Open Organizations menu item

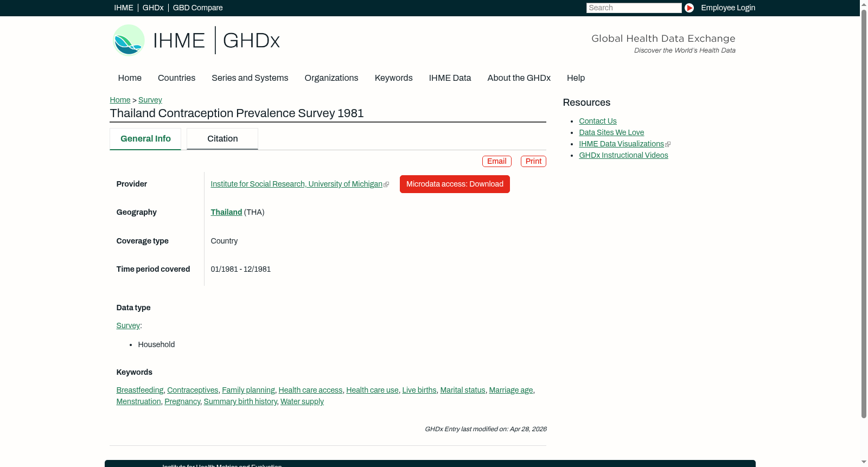click(x=331, y=78)
